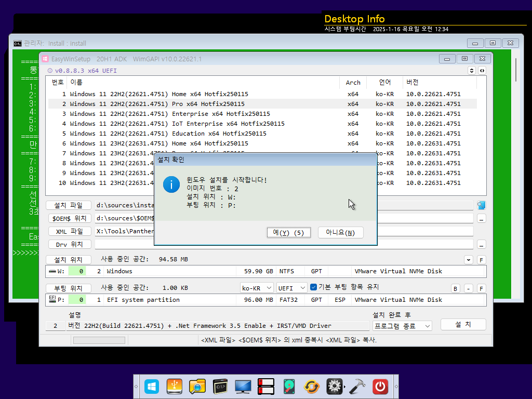Click the 언어 column header
The height and width of the screenshot is (399, 532).
pyautogui.click(x=385, y=83)
